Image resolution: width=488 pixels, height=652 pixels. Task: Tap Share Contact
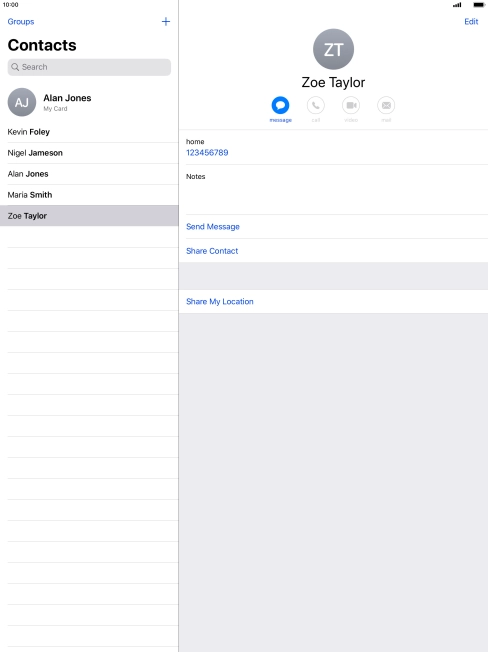coord(212,251)
